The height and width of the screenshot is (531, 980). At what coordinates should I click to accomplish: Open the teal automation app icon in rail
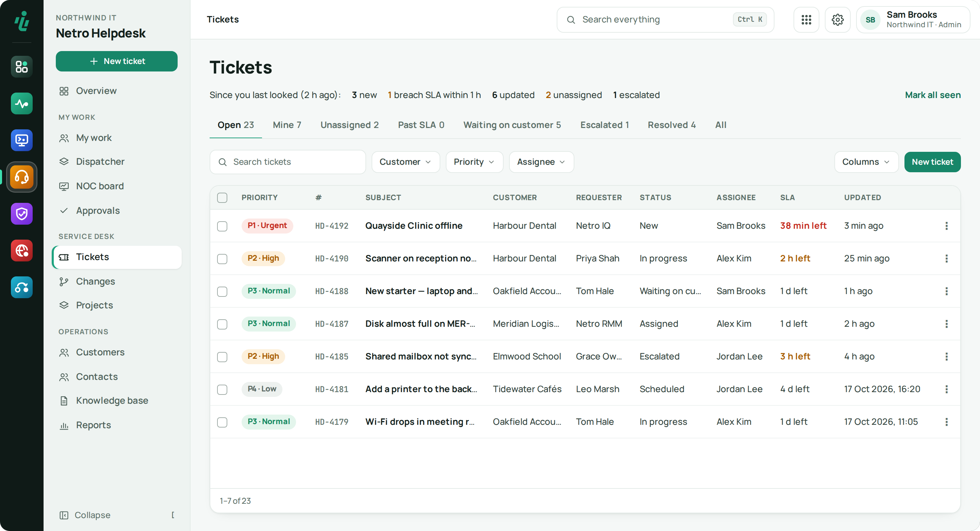[22, 287]
